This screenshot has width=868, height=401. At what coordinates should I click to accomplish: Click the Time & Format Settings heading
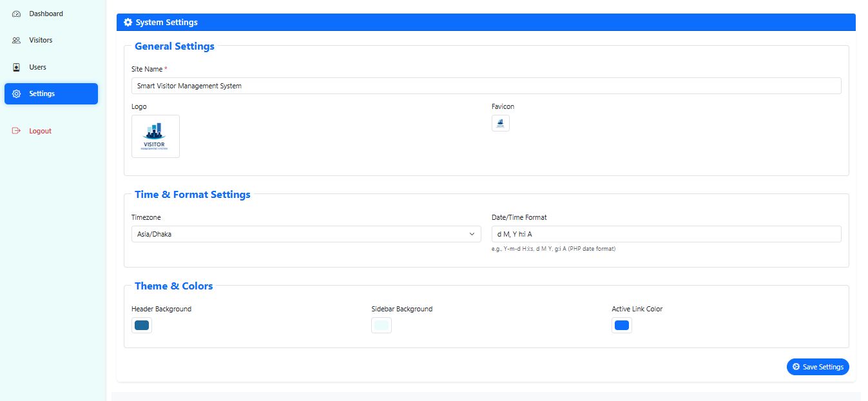[193, 194]
